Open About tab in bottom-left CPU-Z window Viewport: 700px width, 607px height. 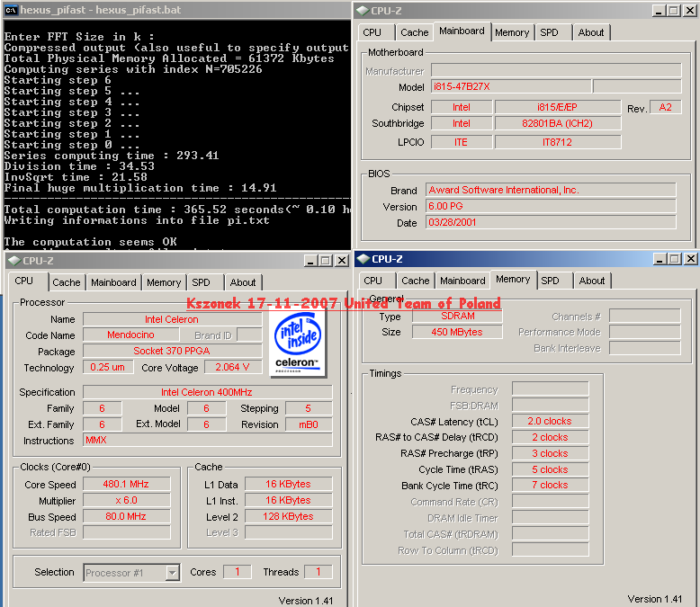[x=243, y=282]
